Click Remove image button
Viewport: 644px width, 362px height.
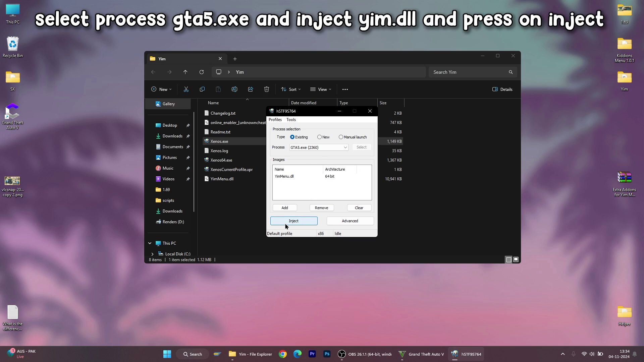[322, 208]
